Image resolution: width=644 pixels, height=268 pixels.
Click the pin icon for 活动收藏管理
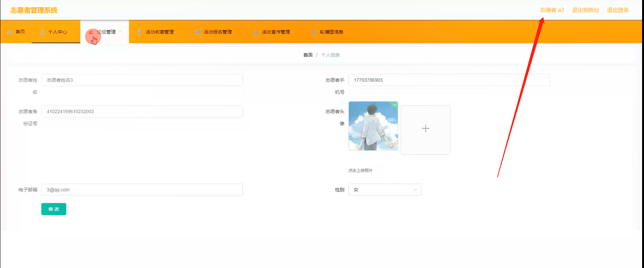click(139, 32)
